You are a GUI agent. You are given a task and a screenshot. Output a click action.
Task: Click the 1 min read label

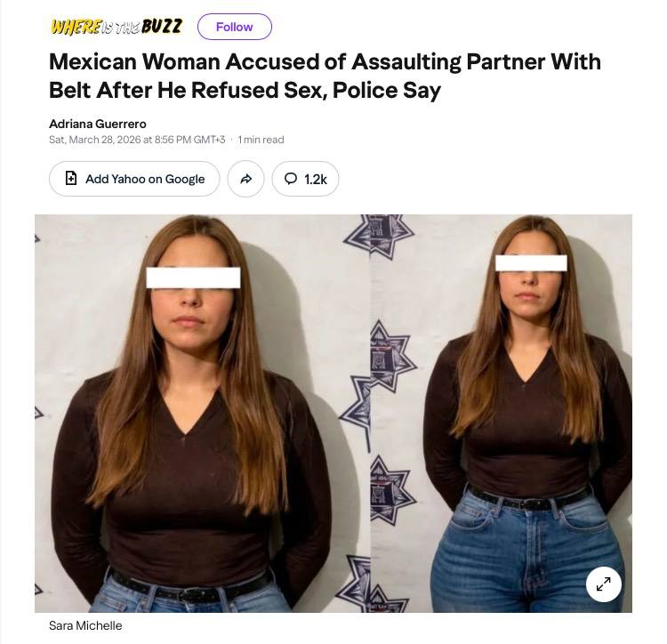(261, 140)
